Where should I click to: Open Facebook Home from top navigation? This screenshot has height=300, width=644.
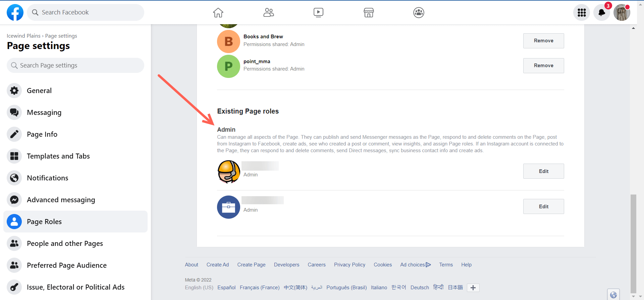click(x=218, y=13)
